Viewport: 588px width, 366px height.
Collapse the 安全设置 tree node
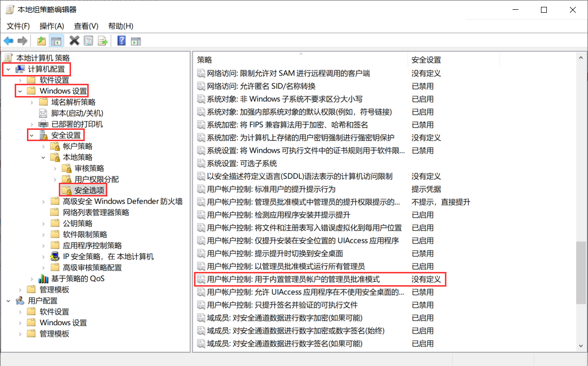(31, 135)
